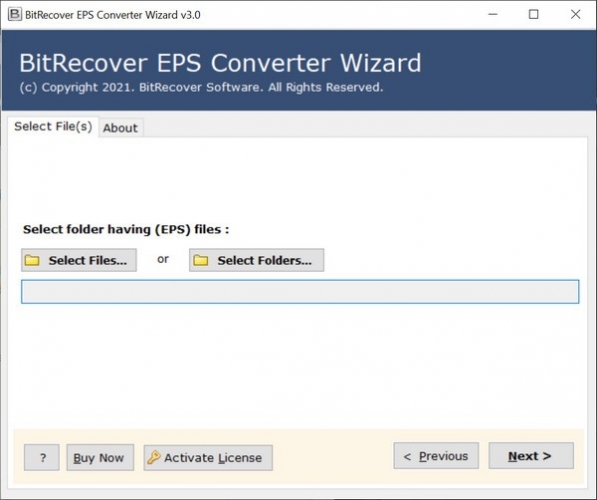Minimize the EPS Converter Wizard window
Screen dimensions: 597x500
(x=493, y=14)
